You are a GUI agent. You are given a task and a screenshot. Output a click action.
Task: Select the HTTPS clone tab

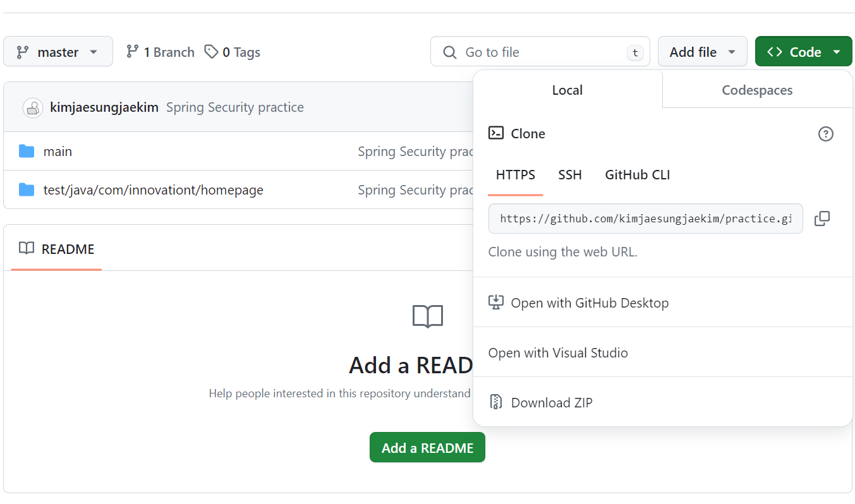[516, 175]
